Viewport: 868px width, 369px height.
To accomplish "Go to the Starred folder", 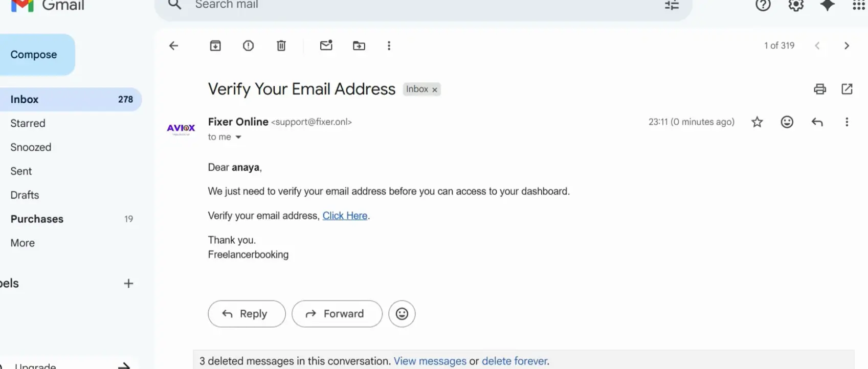I will click(28, 124).
